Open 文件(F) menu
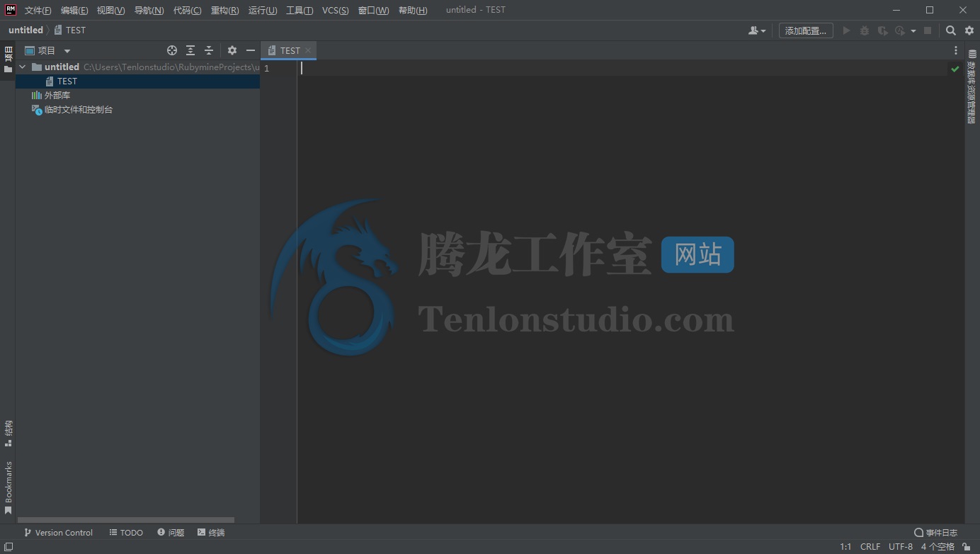980x554 pixels. click(x=38, y=10)
